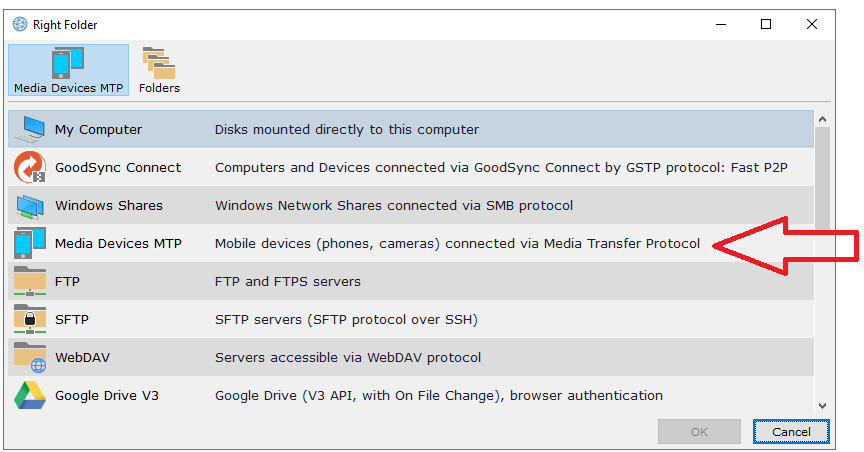
Task: Switch to the Media Devices MTP tab
Action: click(69, 70)
